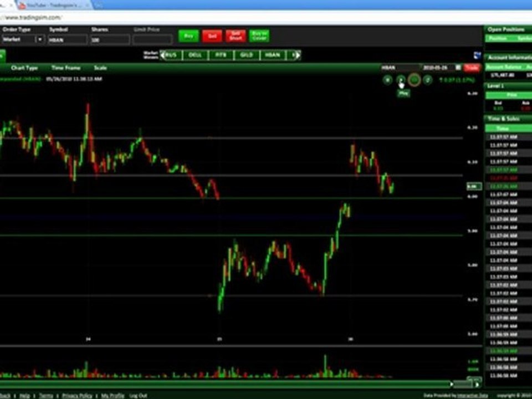The height and width of the screenshot is (399, 532).
Task: Select FITB in market movers ticker
Action: pyautogui.click(x=221, y=55)
